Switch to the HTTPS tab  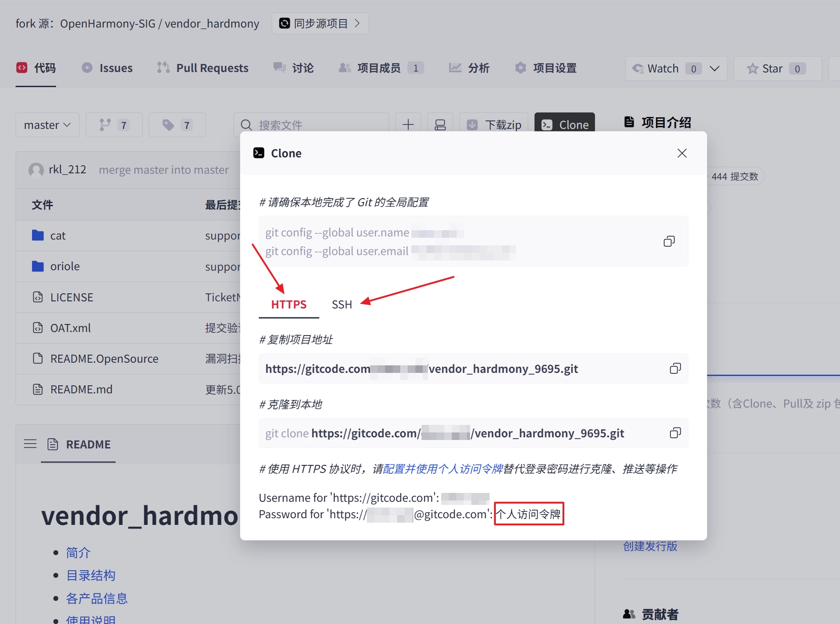289,304
